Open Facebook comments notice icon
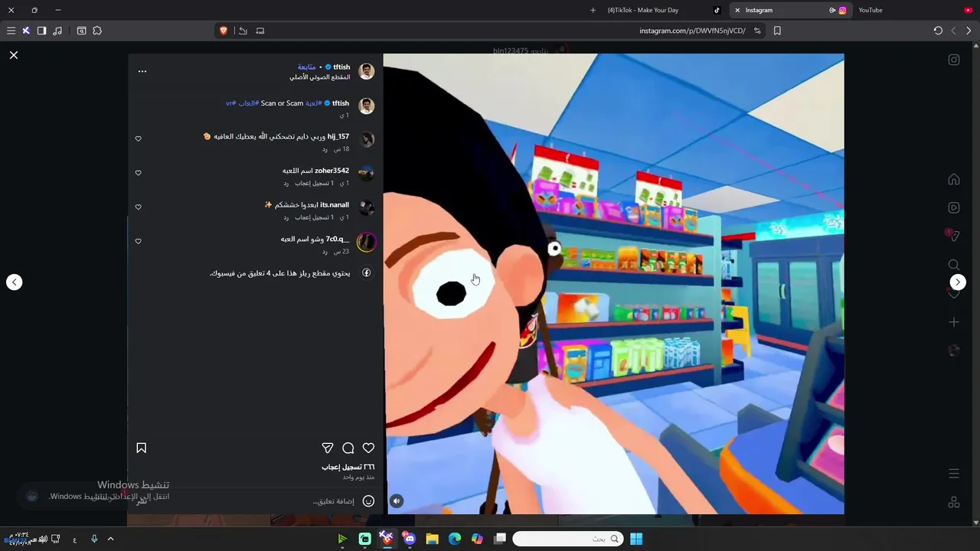Image resolution: width=980 pixels, height=551 pixels. click(x=367, y=273)
